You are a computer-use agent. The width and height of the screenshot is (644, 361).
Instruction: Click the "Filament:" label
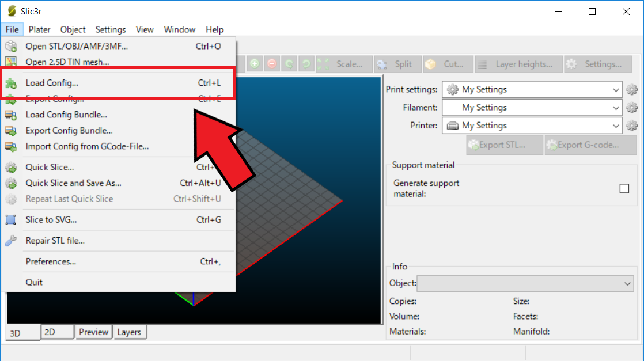tap(420, 108)
